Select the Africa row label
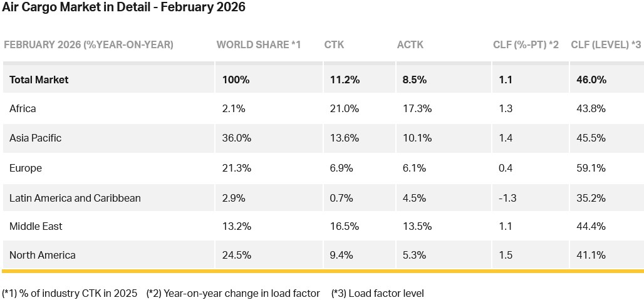Screen dimensions: 644x300 pos(23,108)
